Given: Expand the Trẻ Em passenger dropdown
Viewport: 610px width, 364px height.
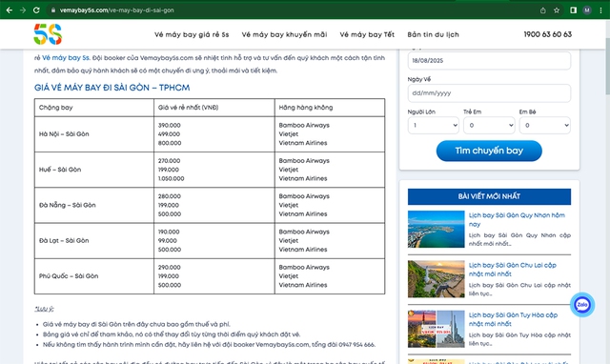Looking at the screenshot, I should coord(489,125).
